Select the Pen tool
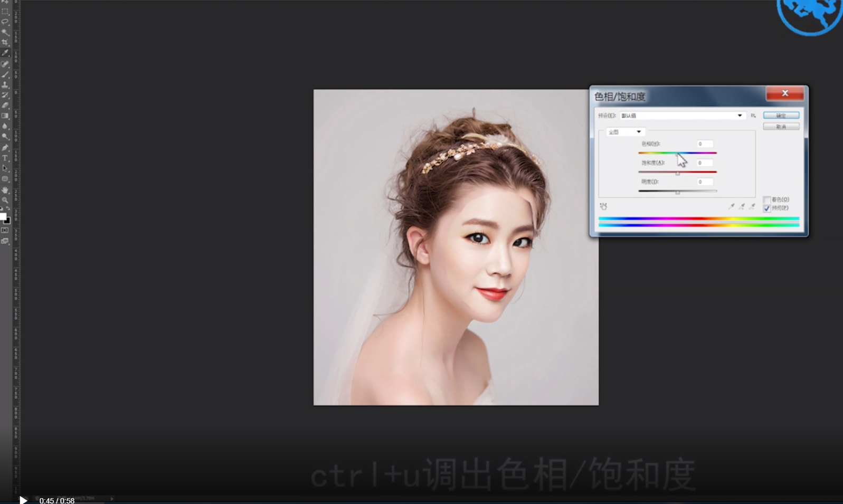This screenshot has width=843, height=504. pyautogui.click(x=5, y=148)
